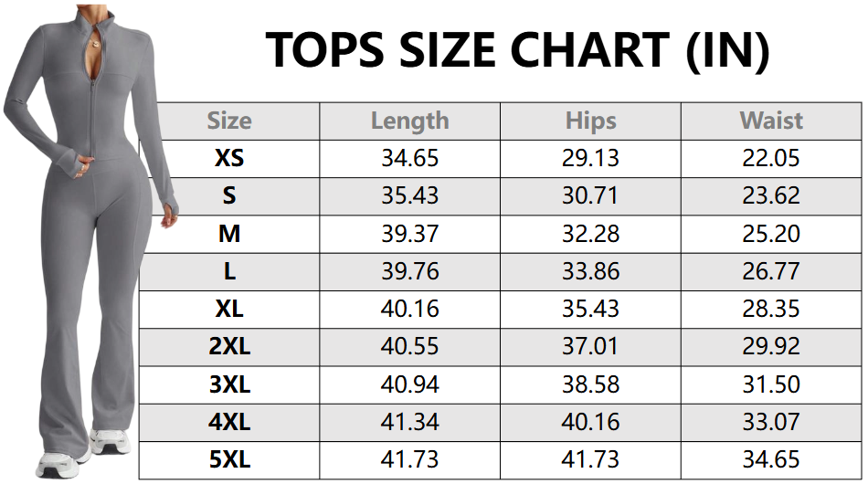Select the XL size row label
868x484 pixels.
(229, 309)
